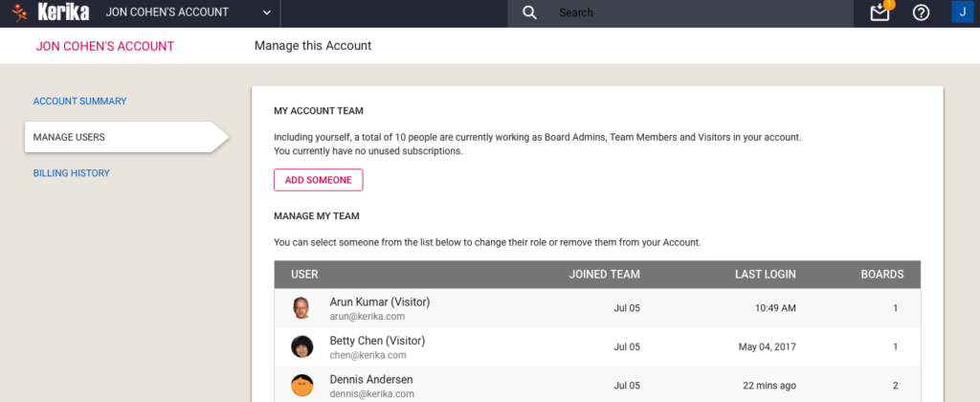Open the J user profile avatar
The width and height of the screenshot is (980, 402).
point(963,12)
